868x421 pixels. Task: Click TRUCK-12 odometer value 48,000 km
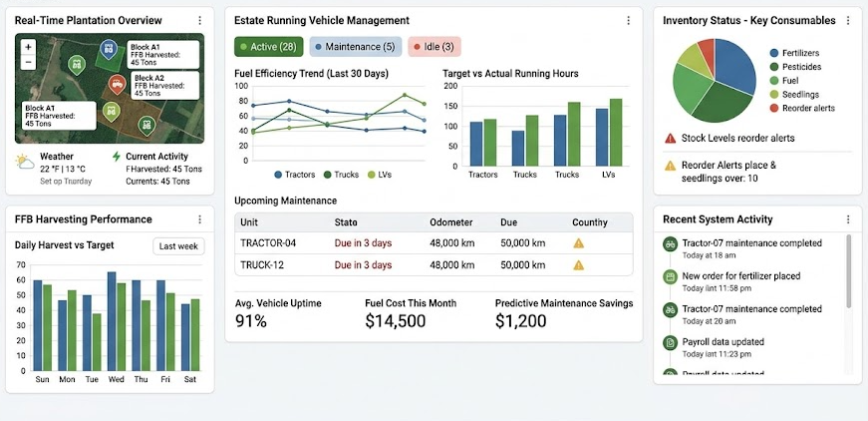click(x=452, y=264)
